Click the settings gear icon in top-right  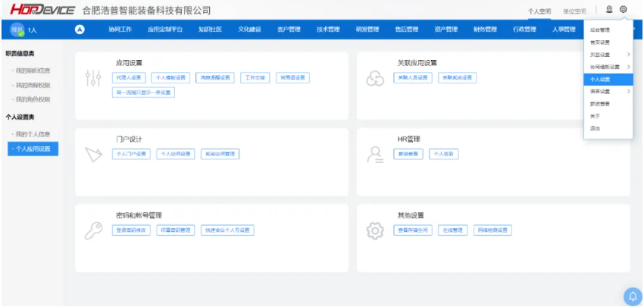coord(624,10)
